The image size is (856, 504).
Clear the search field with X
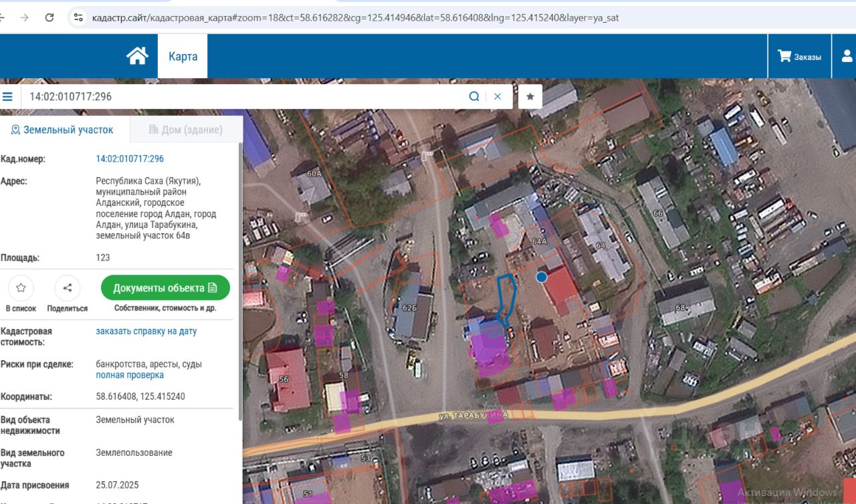[498, 97]
